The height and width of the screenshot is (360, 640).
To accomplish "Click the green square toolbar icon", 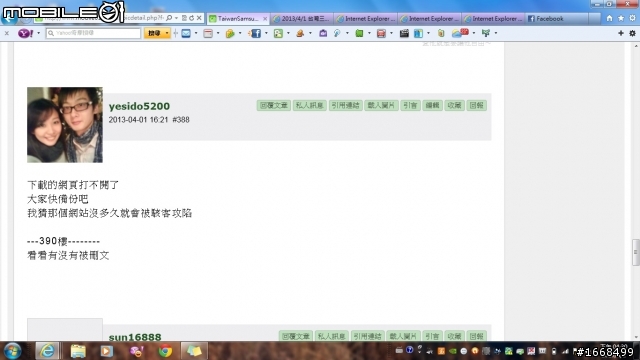I will pos(359,33).
